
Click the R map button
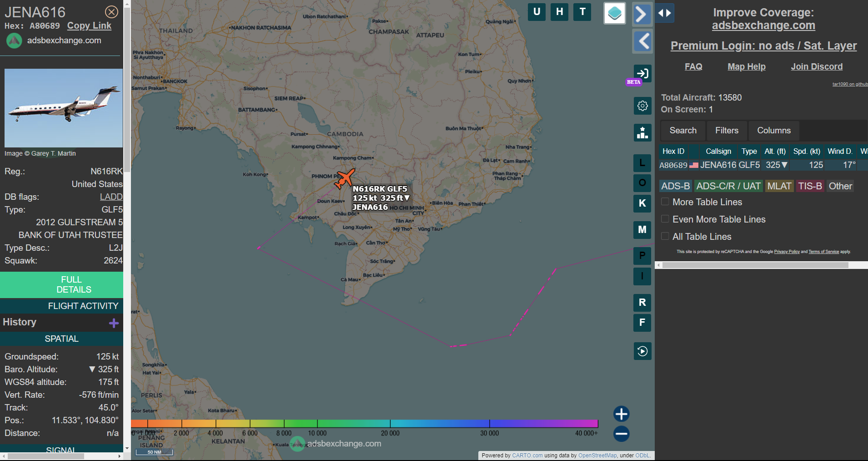pos(642,303)
